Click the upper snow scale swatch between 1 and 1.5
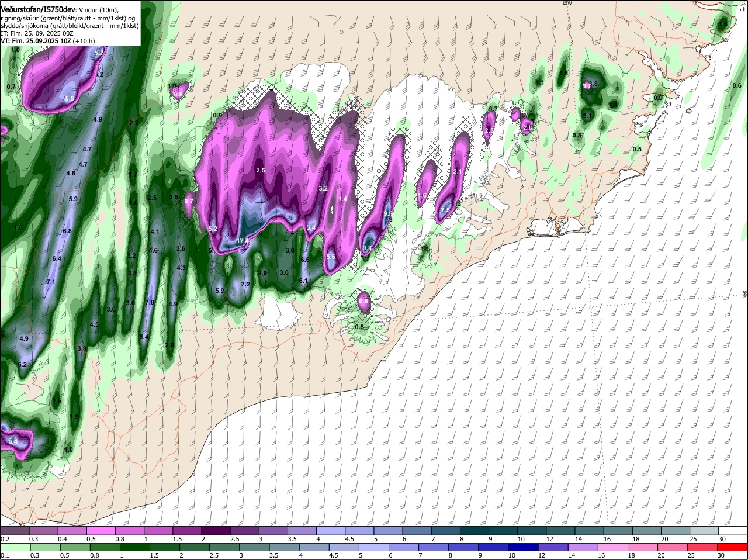 (x=158, y=531)
